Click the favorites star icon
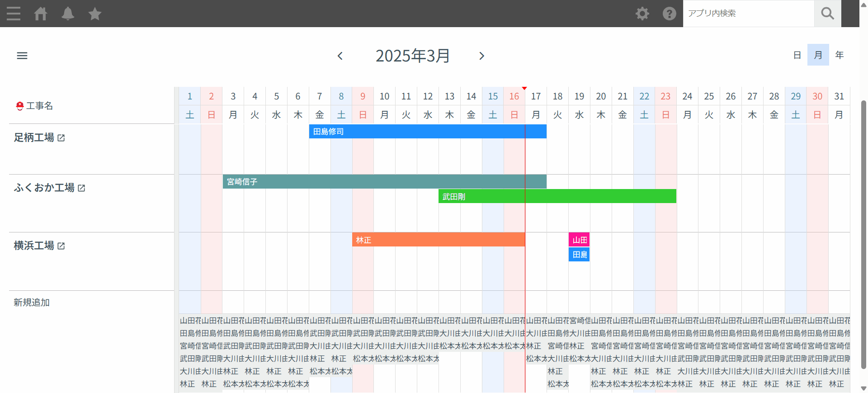The image size is (868, 393). coord(95,14)
